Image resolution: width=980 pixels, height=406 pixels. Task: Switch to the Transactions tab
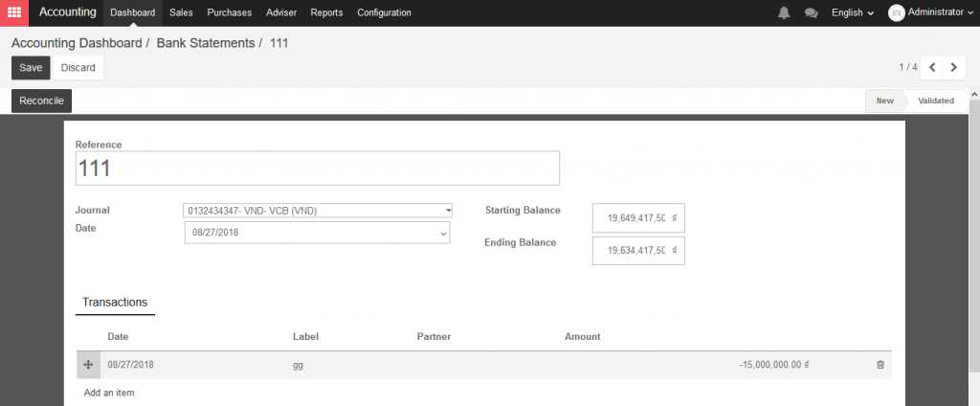115,303
